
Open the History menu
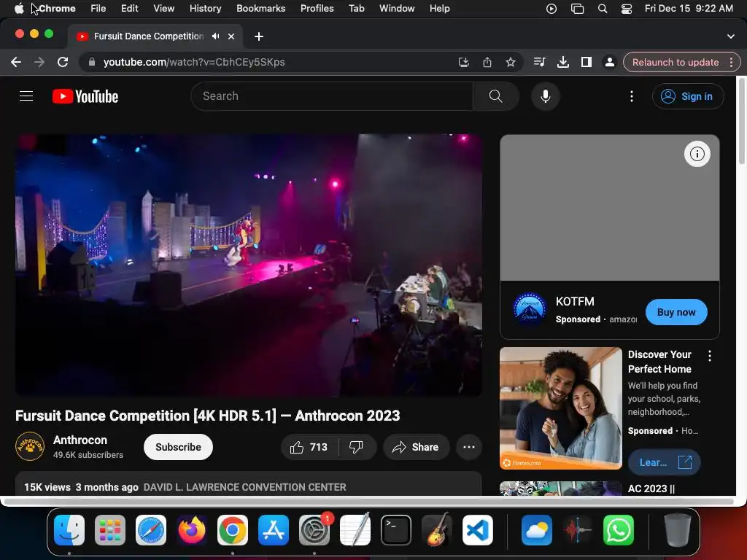click(x=205, y=9)
